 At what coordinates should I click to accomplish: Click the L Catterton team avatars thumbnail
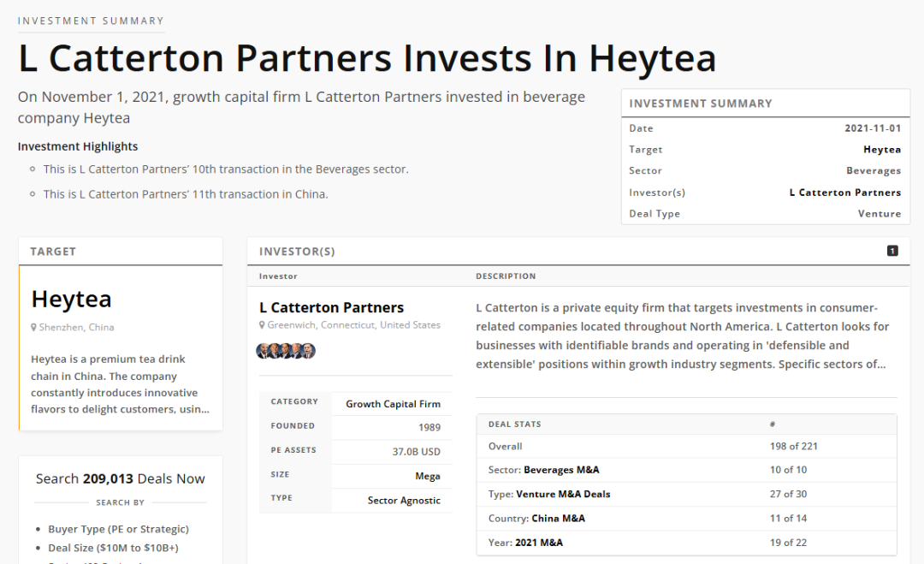coord(286,351)
